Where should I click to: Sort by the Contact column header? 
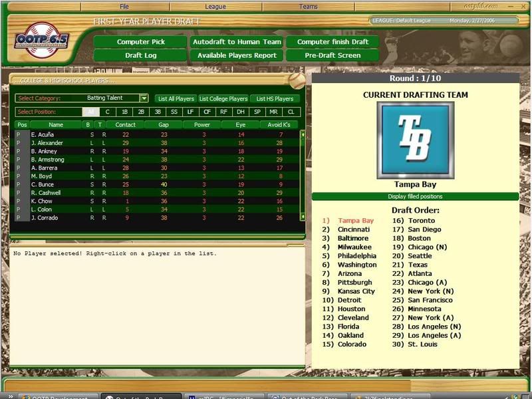pyautogui.click(x=125, y=124)
